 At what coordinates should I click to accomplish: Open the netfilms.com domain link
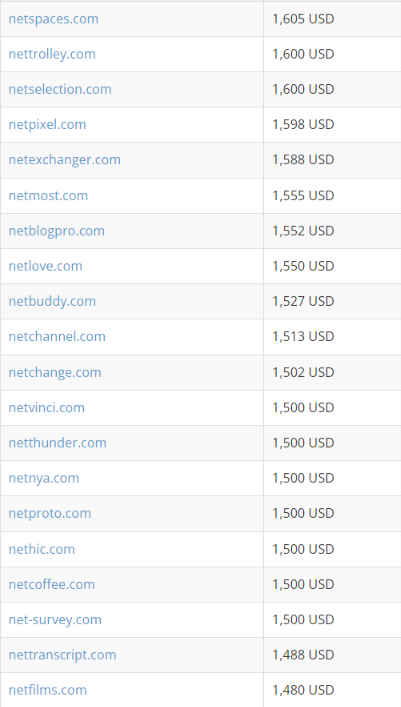(x=48, y=690)
